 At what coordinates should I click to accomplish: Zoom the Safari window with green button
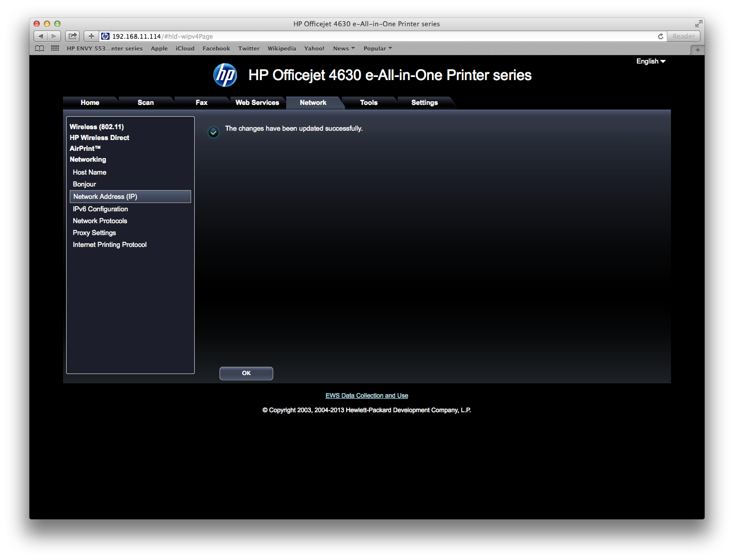57,24
